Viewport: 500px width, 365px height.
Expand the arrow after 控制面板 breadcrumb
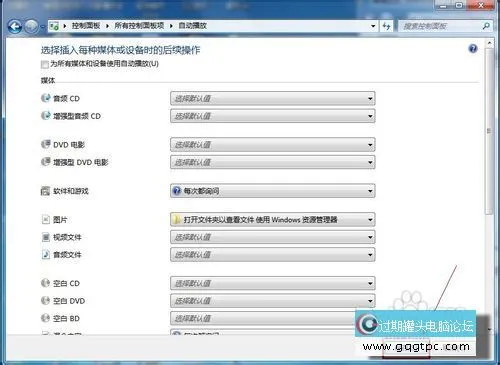point(107,26)
